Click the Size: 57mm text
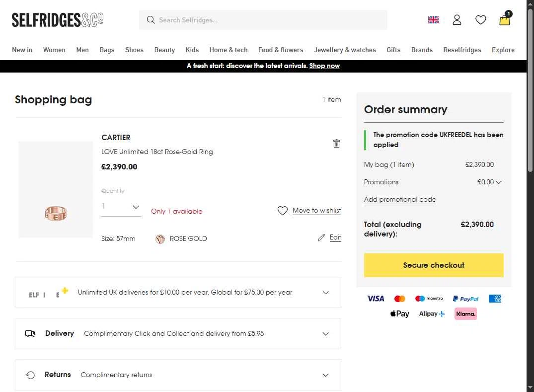The height and width of the screenshot is (392, 534). tap(118, 239)
